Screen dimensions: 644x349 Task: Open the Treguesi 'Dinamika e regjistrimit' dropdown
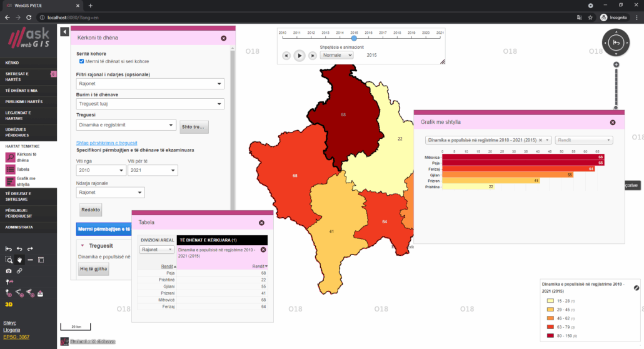click(x=126, y=125)
